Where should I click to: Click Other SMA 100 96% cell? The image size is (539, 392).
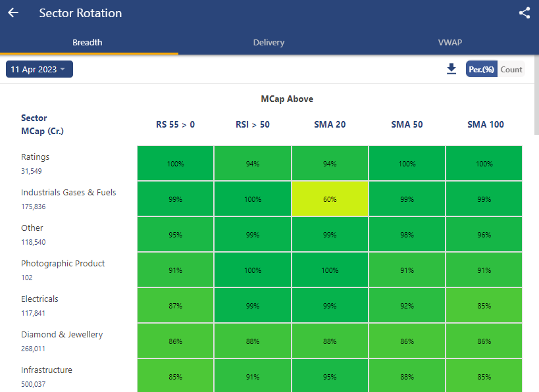tap(484, 235)
